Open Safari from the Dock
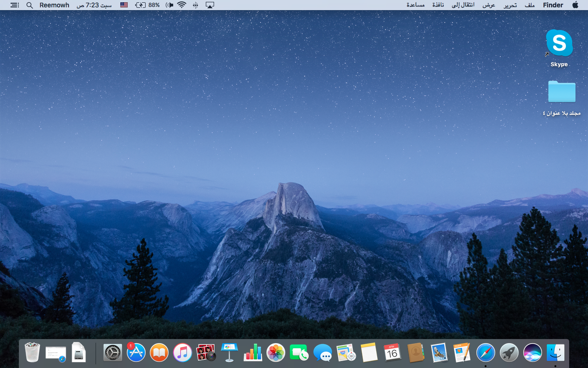This screenshot has width=588, height=368. 486,353
